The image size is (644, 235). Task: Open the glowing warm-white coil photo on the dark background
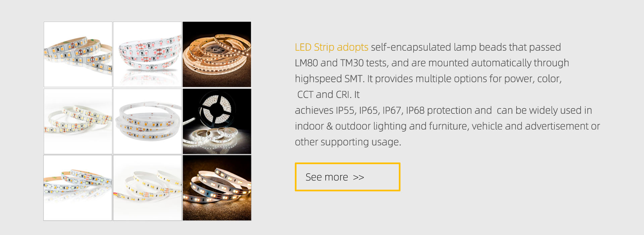pyautogui.click(x=217, y=54)
